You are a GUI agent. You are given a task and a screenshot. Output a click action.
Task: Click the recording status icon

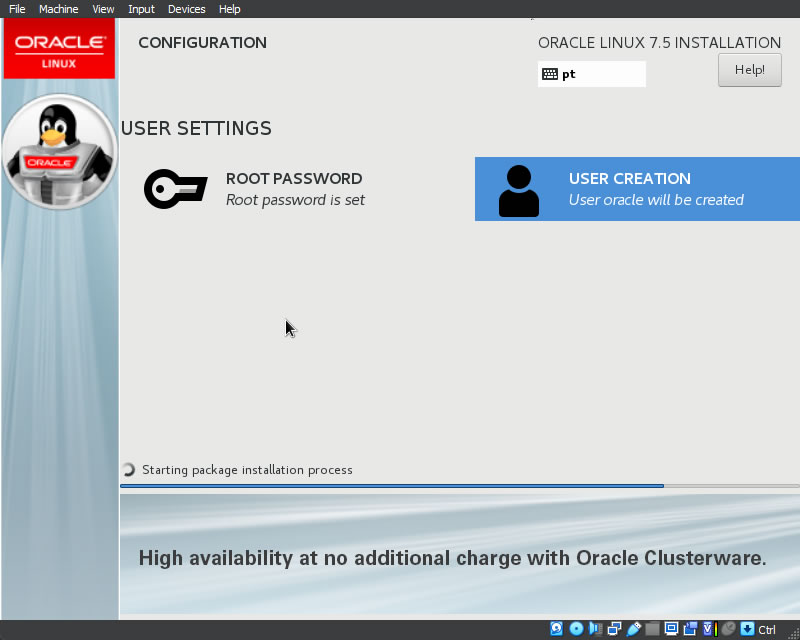[x=690, y=629]
